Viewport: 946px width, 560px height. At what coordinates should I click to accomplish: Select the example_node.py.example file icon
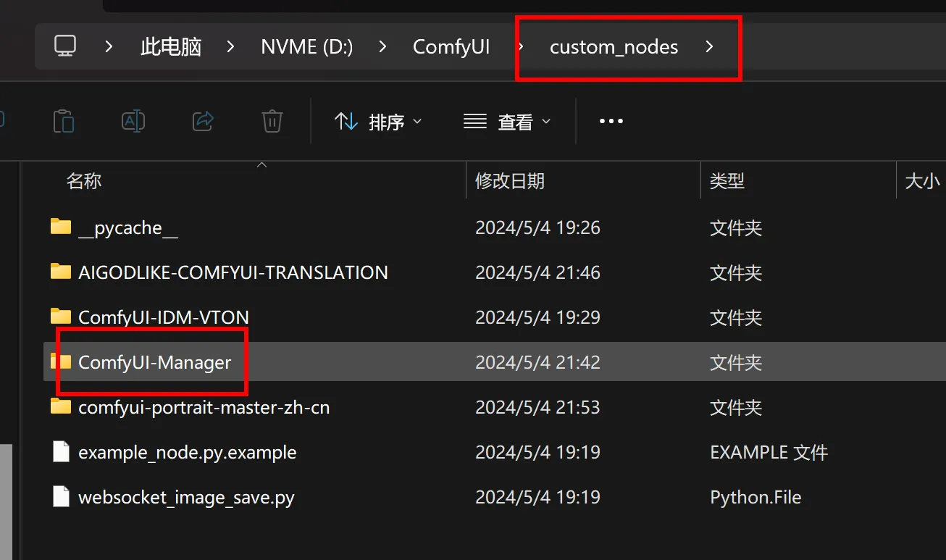[62, 452]
